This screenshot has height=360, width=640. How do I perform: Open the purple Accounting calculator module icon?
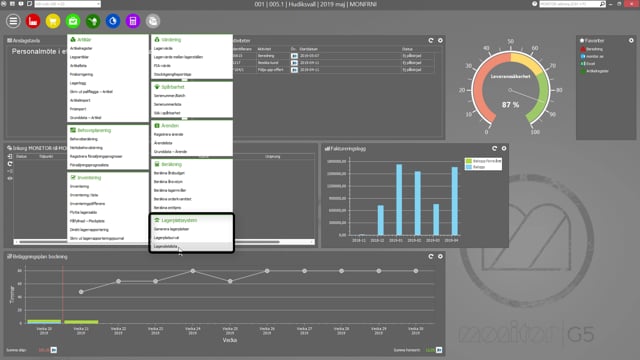pyautogui.click(x=133, y=21)
